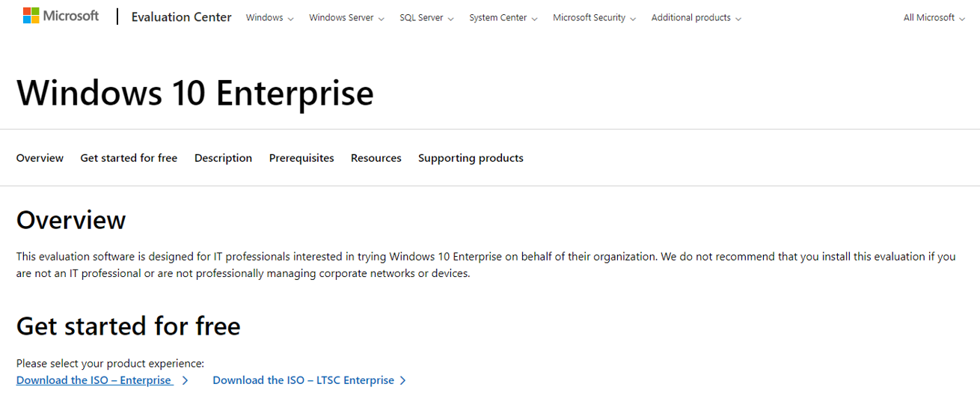
Task: Select the Supporting products tab
Action: (471, 158)
